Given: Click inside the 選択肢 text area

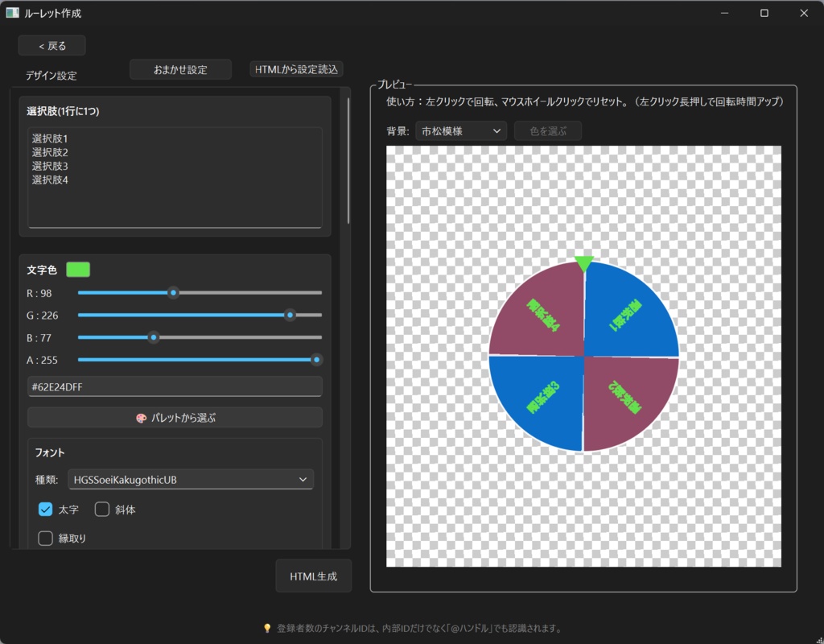Looking at the screenshot, I should (175, 178).
